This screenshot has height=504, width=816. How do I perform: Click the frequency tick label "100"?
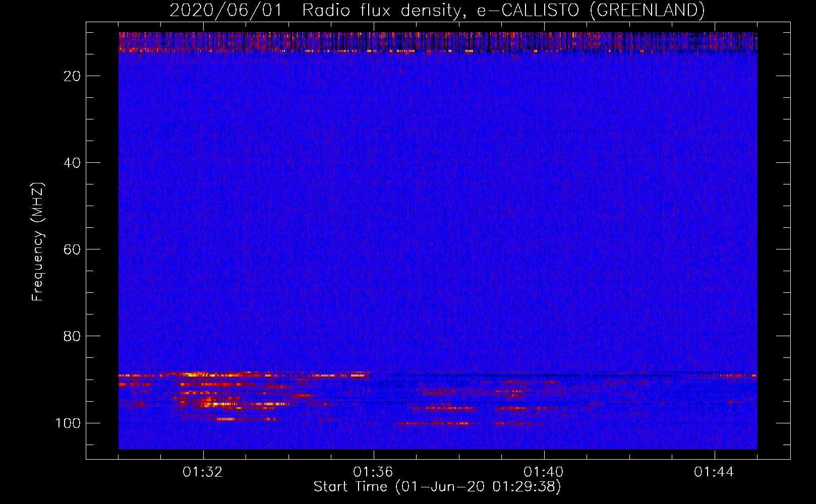click(x=68, y=423)
